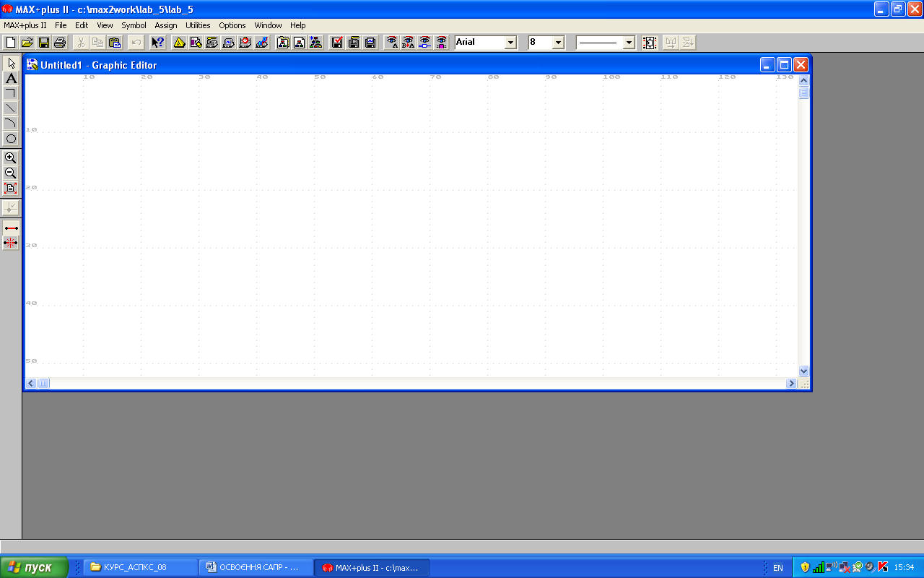Image resolution: width=924 pixels, height=578 pixels.
Task: Open the Arial font dropdown
Action: (510, 43)
